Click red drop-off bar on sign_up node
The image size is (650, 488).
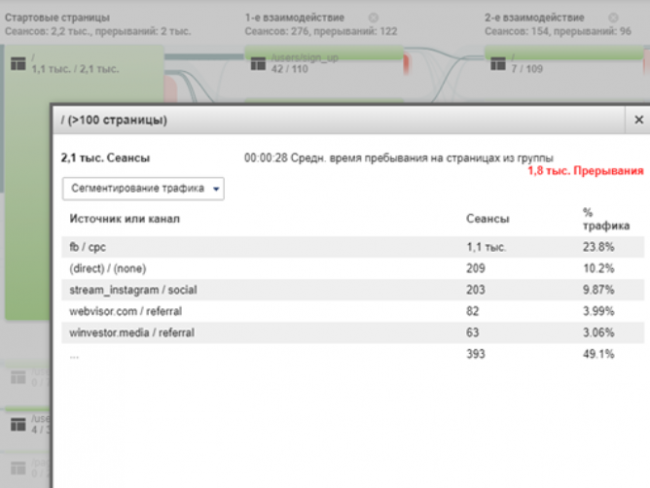[408, 65]
